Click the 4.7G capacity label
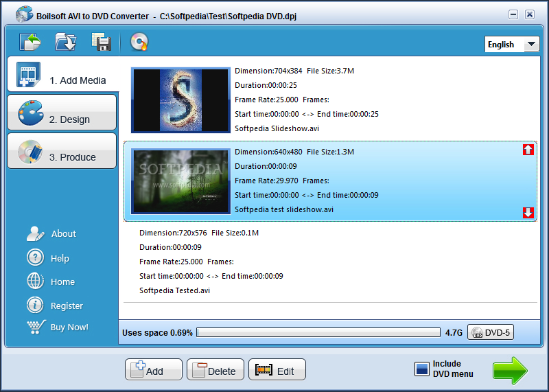 [x=454, y=333]
